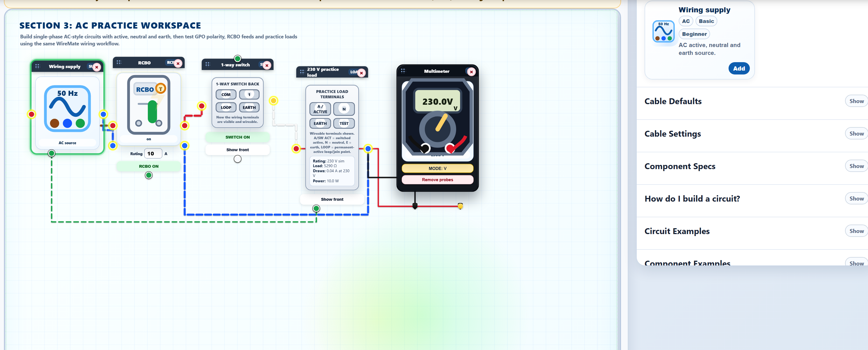Click the Wiring supply library thumbnail

[663, 31]
